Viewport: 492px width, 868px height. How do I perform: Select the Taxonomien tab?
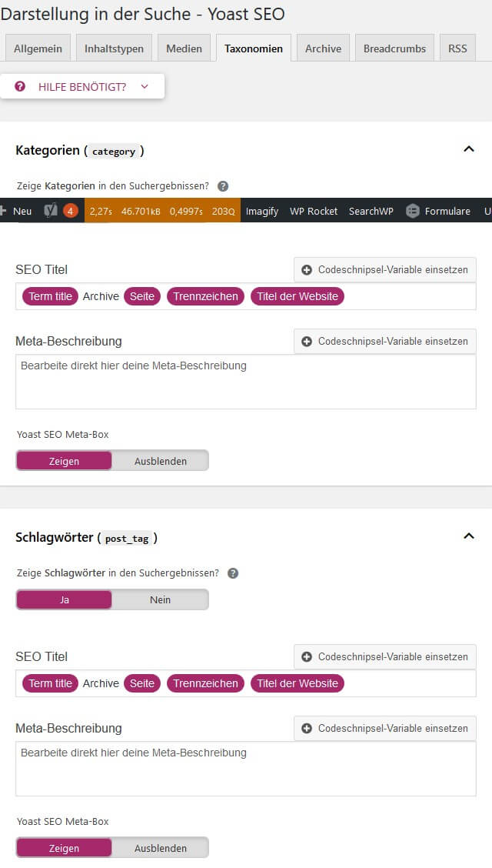[253, 48]
